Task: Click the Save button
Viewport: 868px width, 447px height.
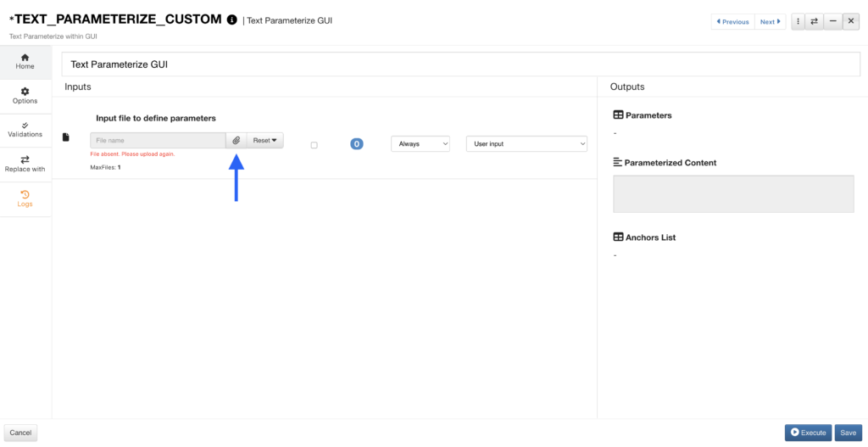Action: [848, 433]
